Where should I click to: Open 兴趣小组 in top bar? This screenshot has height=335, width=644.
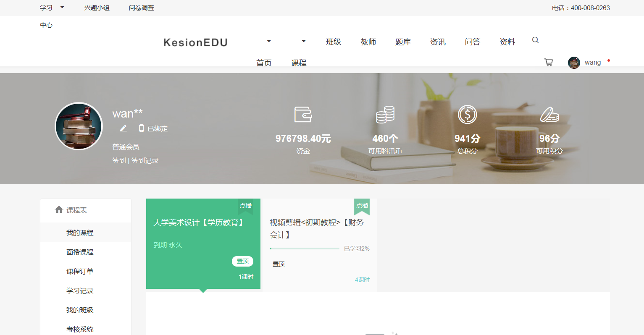97,8
